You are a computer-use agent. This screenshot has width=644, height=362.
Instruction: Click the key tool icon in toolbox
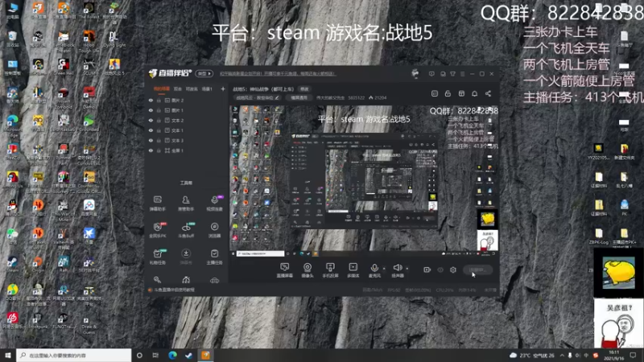[157, 280]
